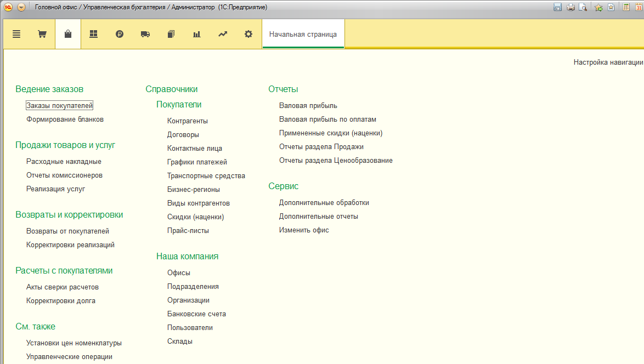Open the dropdown arrow beside the 1C logo
644x364 pixels.
tap(21, 7)
